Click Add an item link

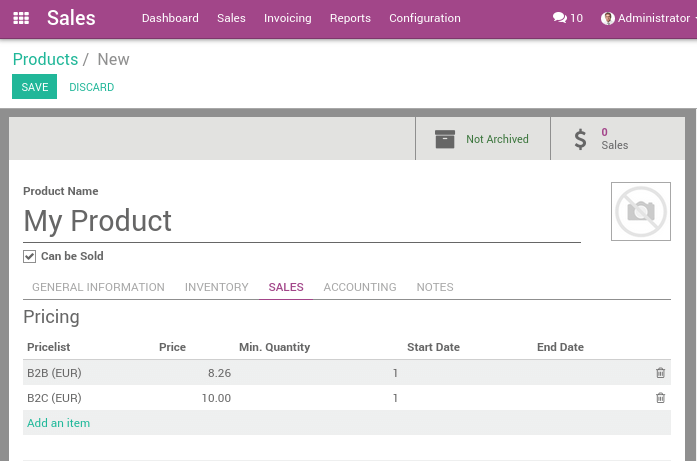(58, 423)
